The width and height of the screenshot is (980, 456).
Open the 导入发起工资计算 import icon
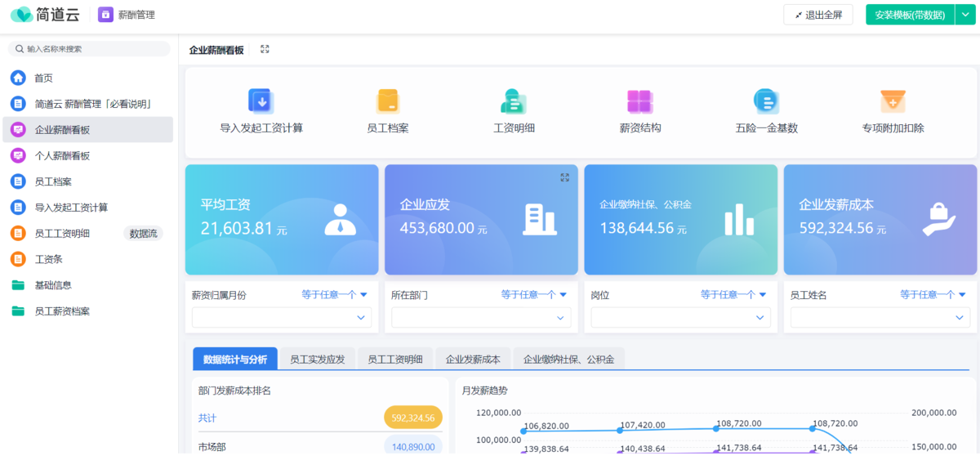pyautogui.click(x=261, y=101)
